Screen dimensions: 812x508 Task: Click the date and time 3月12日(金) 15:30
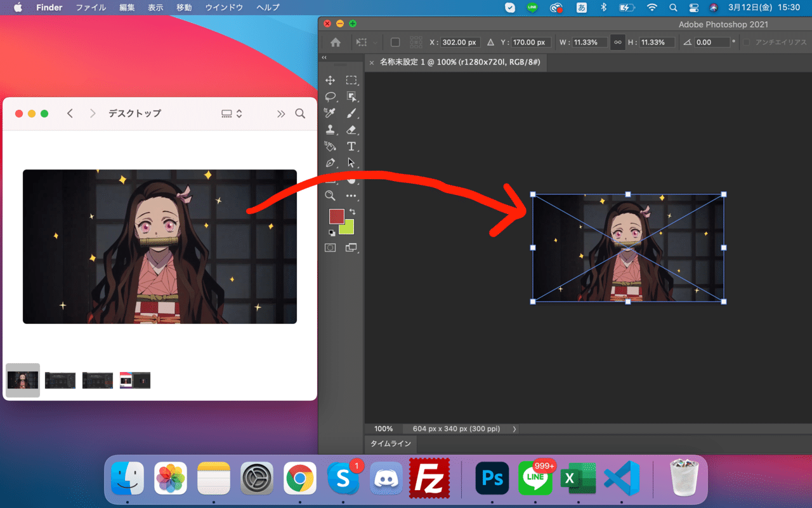[764, 8]
